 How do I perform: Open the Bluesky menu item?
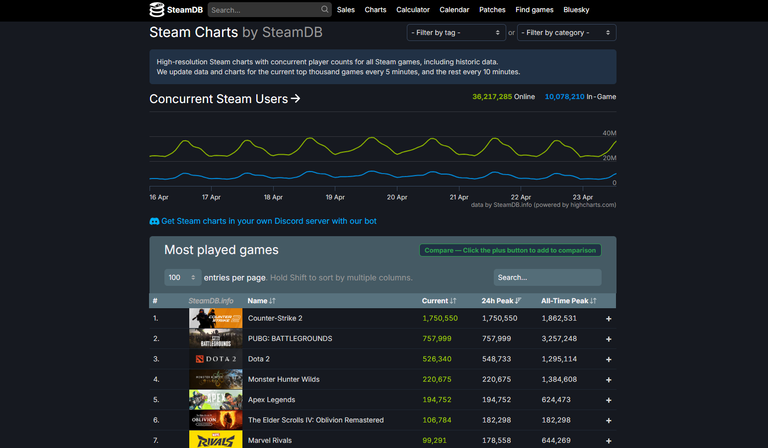[576, 10]
